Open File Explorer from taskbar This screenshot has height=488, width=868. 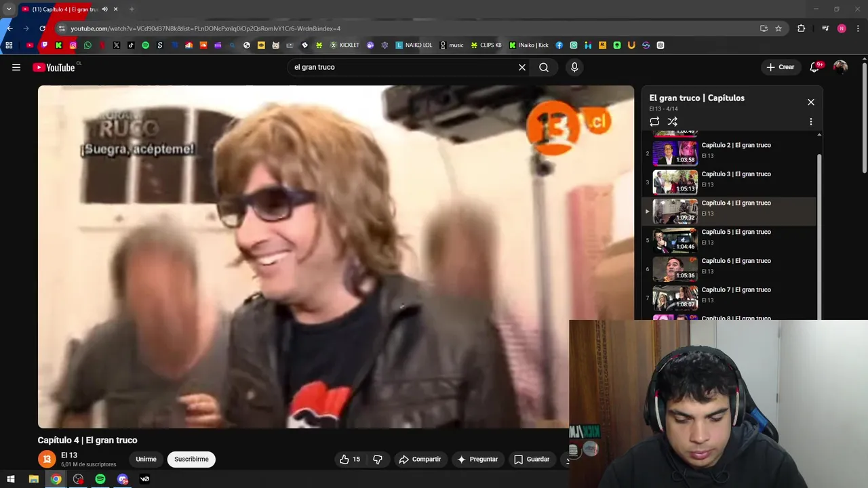click(x=34, y=479)
